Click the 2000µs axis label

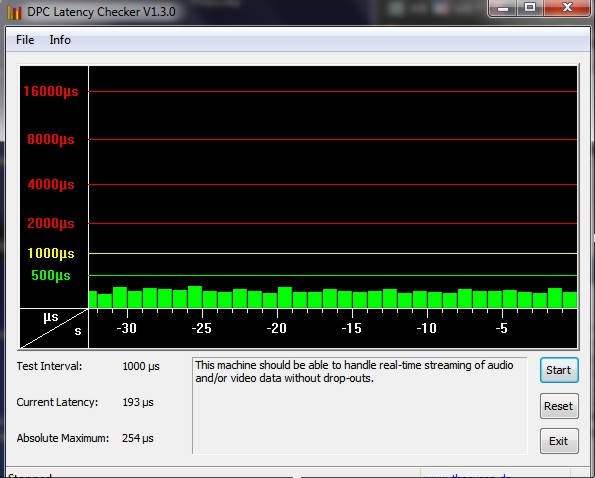51,223
